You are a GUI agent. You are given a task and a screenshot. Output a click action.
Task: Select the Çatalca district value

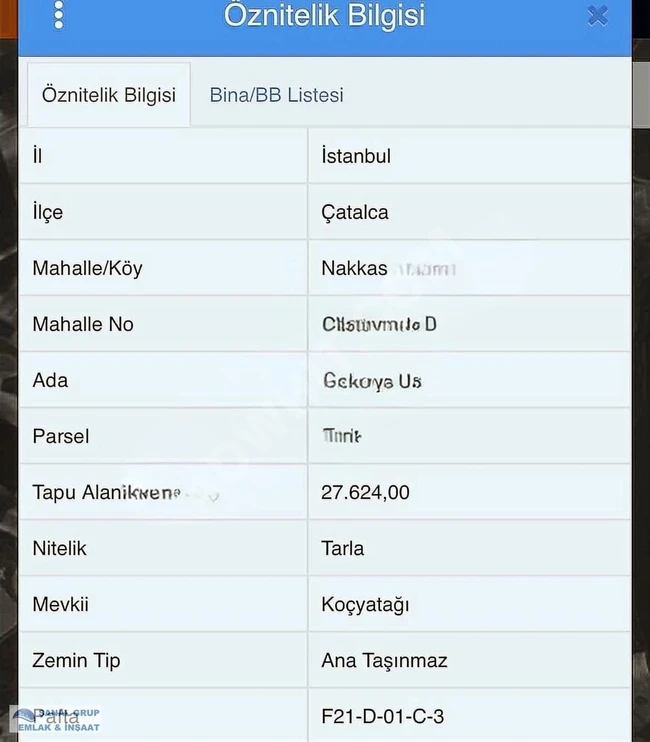coord(355,212)
